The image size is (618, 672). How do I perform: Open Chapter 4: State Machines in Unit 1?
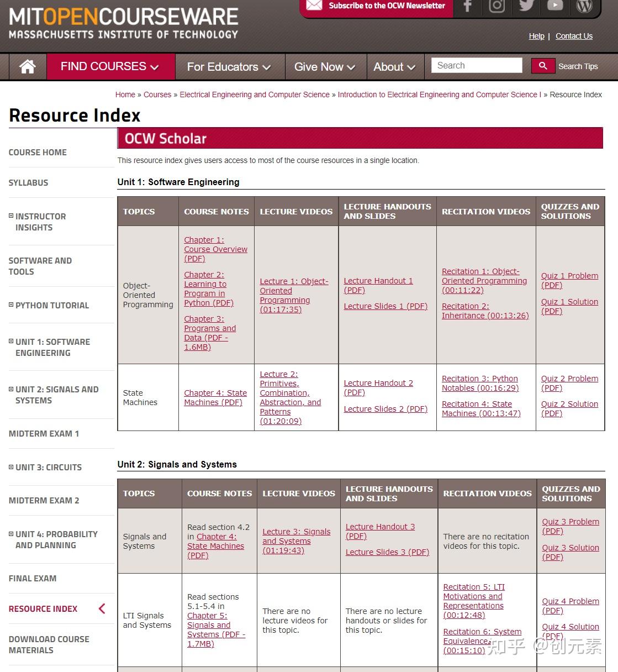point(215,397)
